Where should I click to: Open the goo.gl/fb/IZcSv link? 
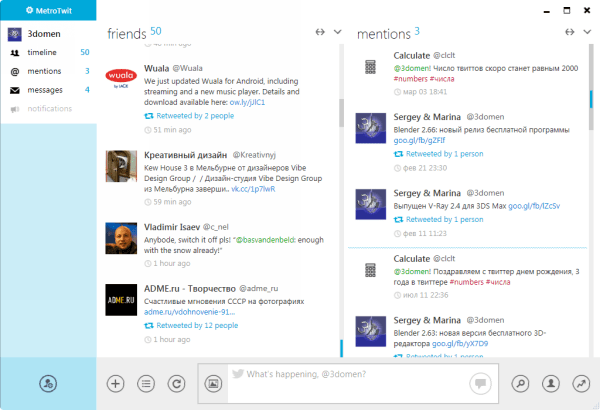coord(534,206)
